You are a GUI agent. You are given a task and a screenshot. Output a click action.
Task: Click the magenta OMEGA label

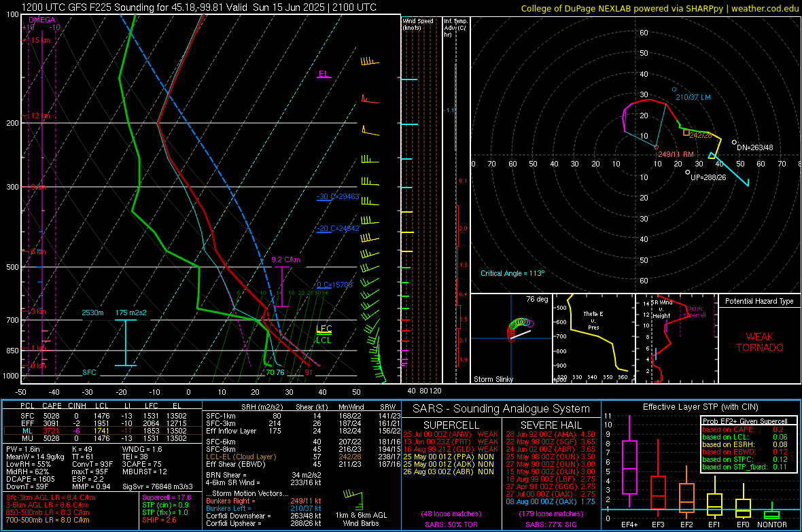(41, 20)
